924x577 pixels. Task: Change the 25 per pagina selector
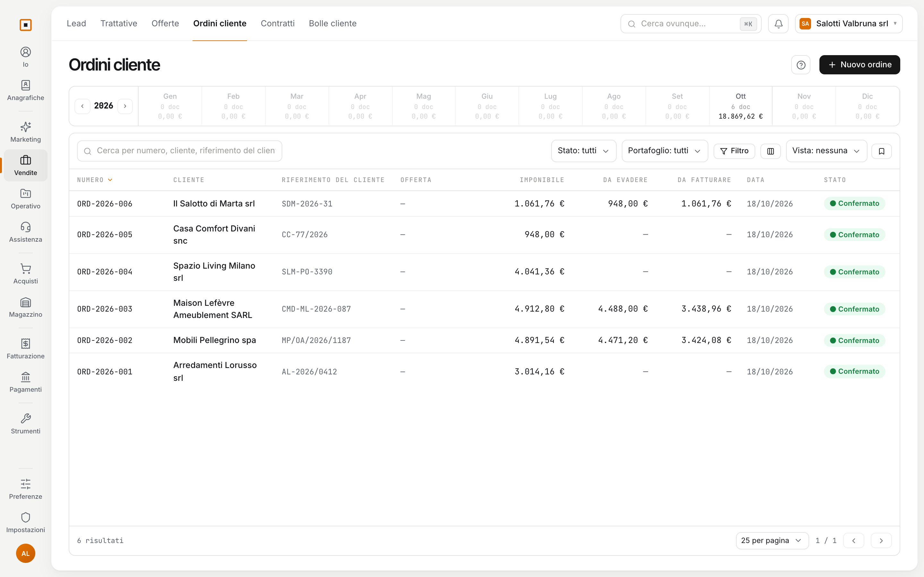coord(772,540)
